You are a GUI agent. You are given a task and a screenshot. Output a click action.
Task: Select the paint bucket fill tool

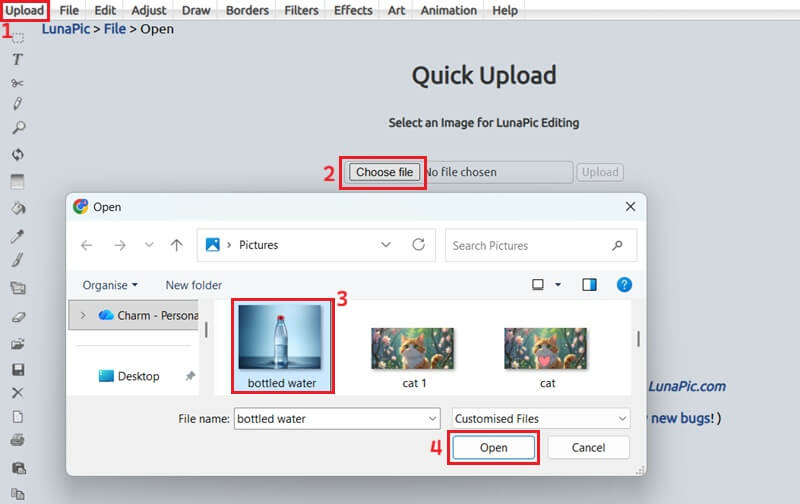pyautogui.click(x=18, y=208)
